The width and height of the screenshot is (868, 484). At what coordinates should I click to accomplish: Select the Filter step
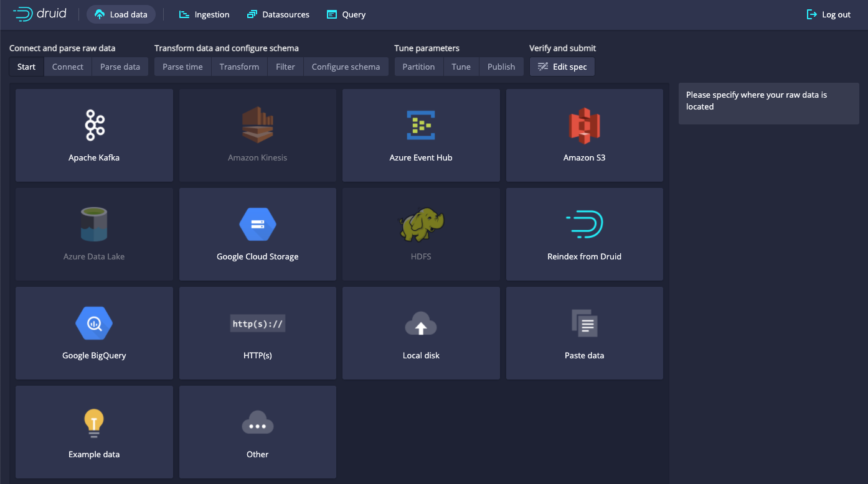[285, 67]
